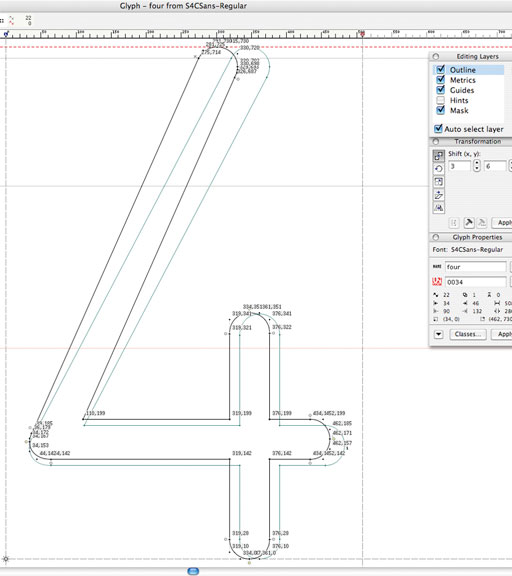Select the Metrics layer row
Screen dimensions: 512x576
[469, 80]
